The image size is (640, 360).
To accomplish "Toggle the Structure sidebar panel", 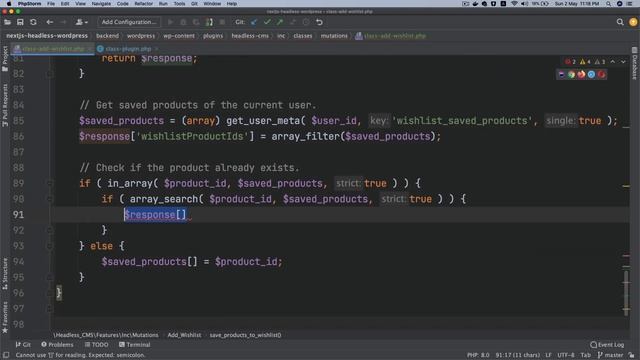I will [x=5, y=273].
